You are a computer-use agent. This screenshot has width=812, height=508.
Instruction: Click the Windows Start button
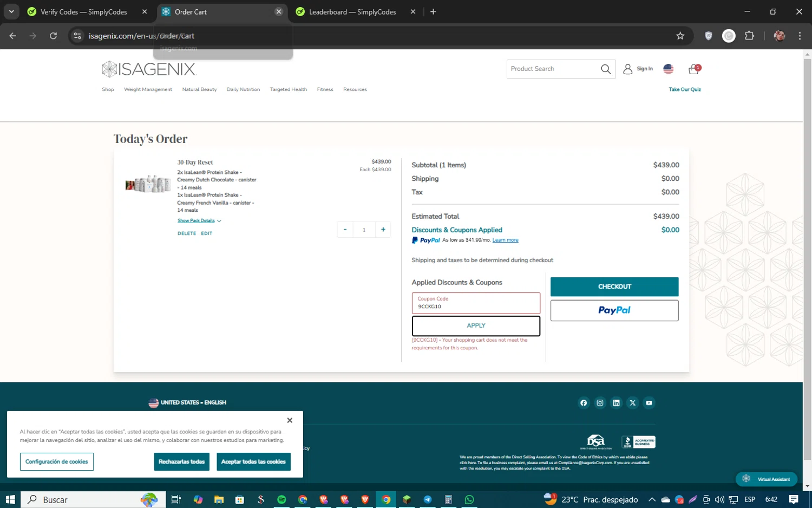tap(10, 500)
